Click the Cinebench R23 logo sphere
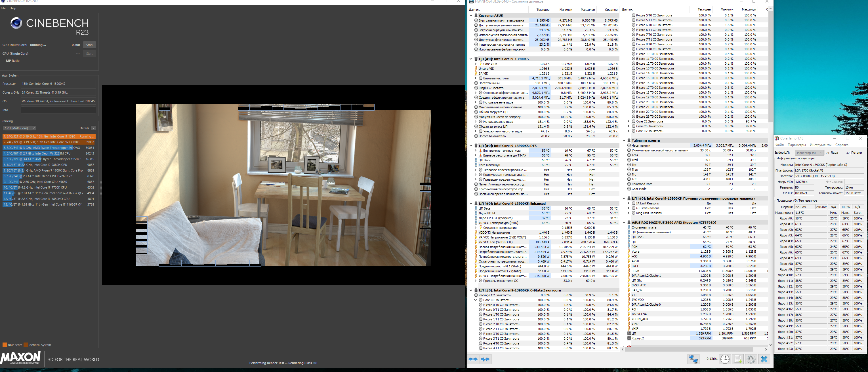The height and width of the screenshot is (372, 868). coord(16,23)
